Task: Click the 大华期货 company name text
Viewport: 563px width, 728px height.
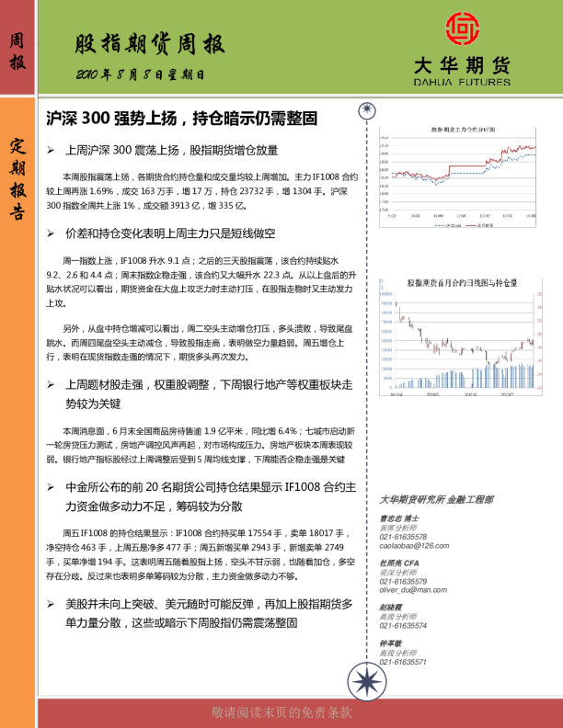Action: (461, 65)
